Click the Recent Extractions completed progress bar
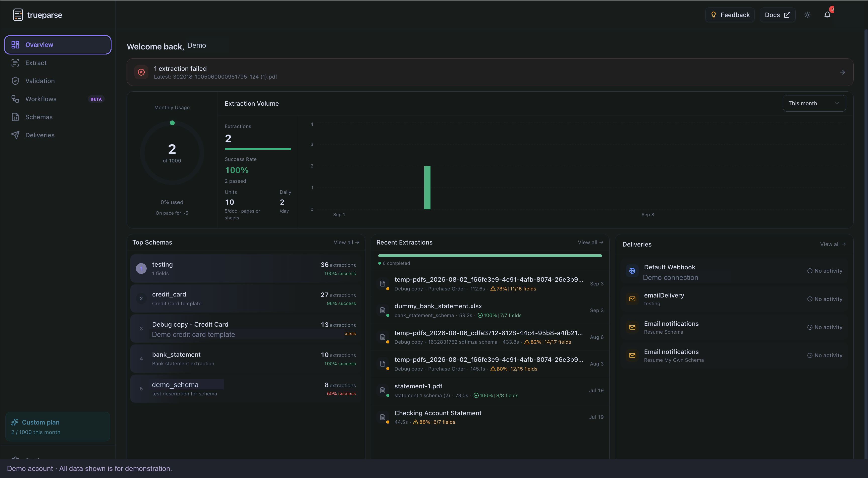Screen dimensions: 868x478 pos(490,256)
